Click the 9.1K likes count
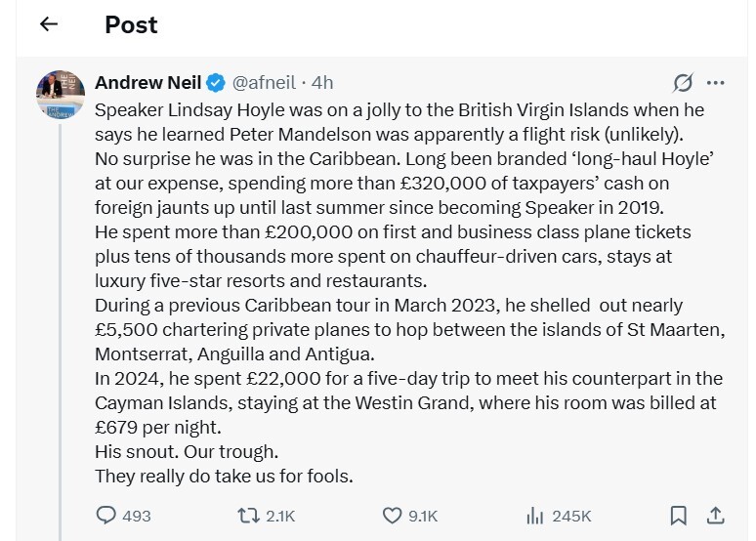This screenshot has height=541, width=756. [423, 516]
